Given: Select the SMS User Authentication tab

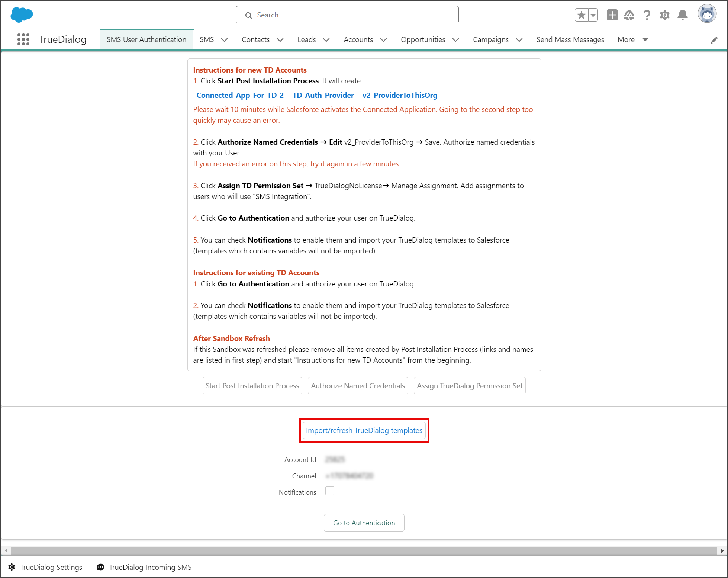Looking at the screenshot, I should 146,39.
